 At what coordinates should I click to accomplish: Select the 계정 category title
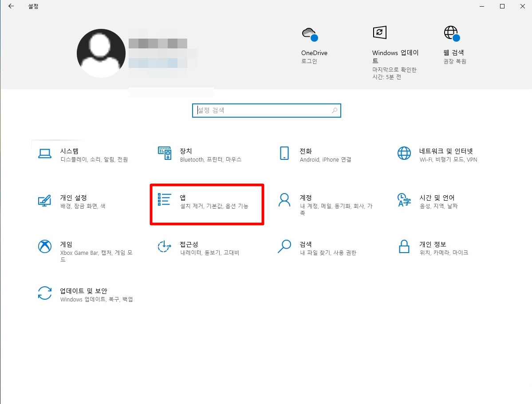tap(306, 198)
